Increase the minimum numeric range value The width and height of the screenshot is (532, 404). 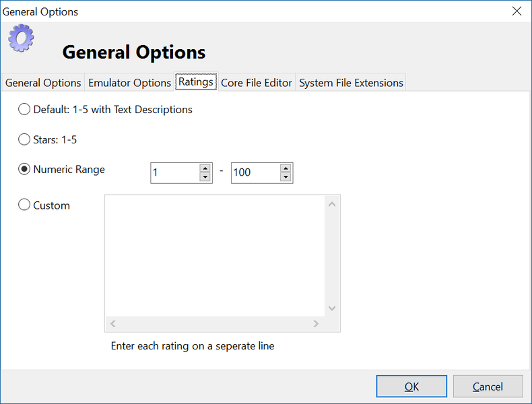click(x=205, y=168)
